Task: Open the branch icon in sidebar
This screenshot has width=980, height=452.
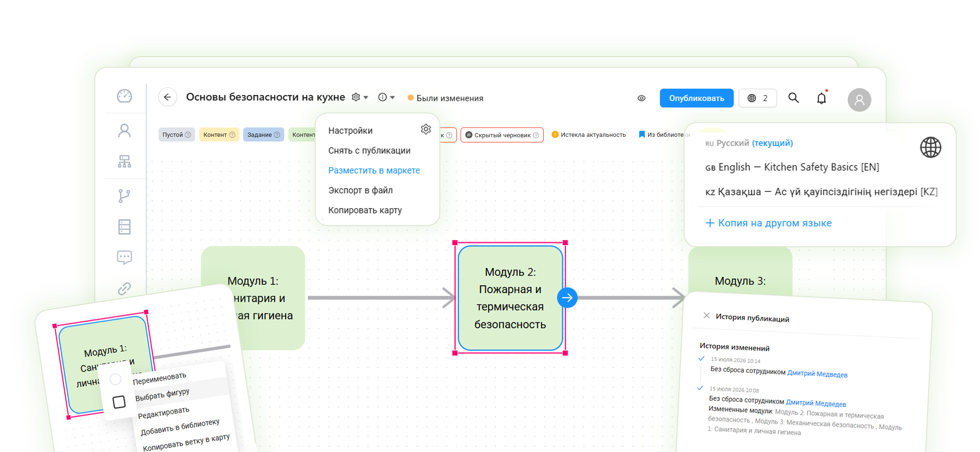Action: pyautogui.click(x=124, y=196)
